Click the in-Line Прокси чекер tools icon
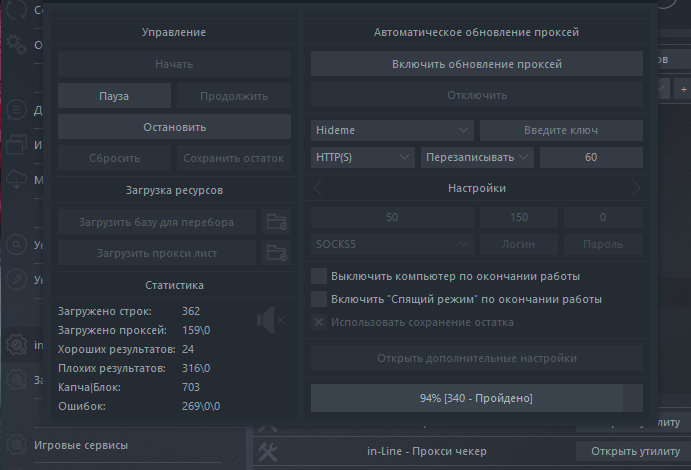This screenshot has height=470, width=691. point(268,451)
